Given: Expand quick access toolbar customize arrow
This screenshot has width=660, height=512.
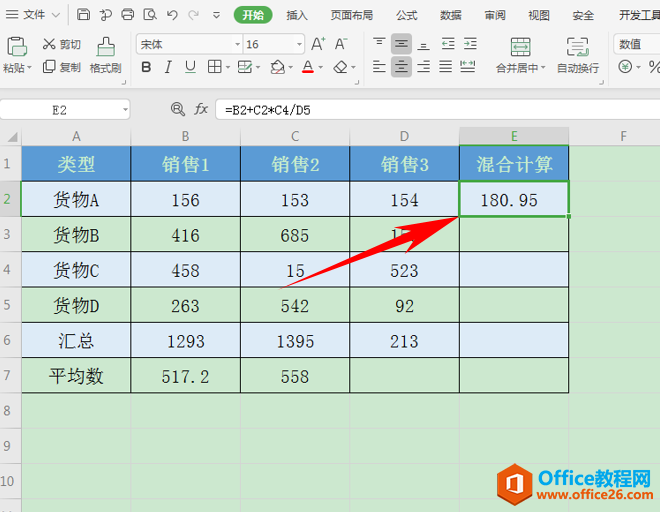Looking at the screenshot, I should point(216,16).
